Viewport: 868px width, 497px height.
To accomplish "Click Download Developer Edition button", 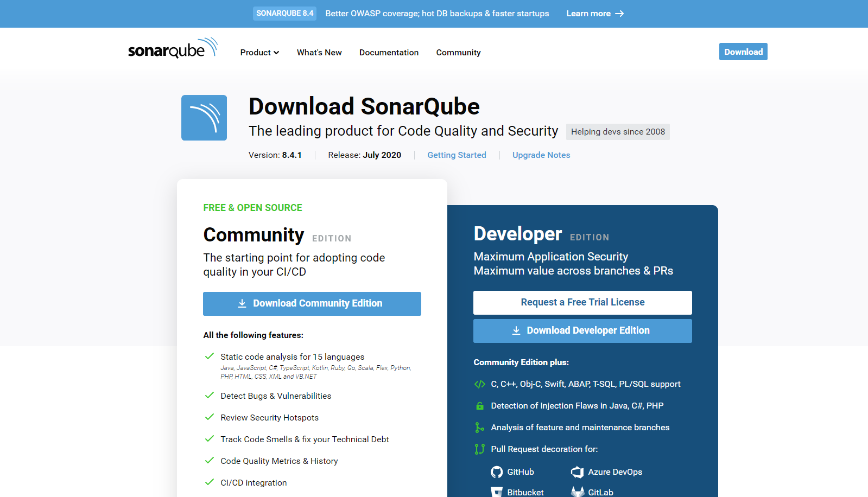I will 582,331.
